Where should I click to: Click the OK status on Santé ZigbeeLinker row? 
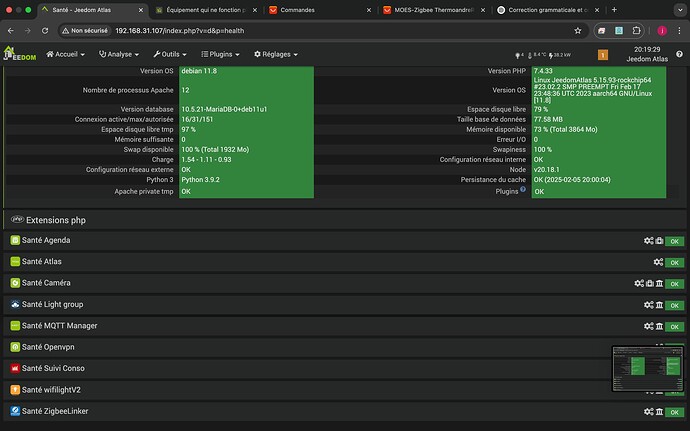(x=674, y=412)
